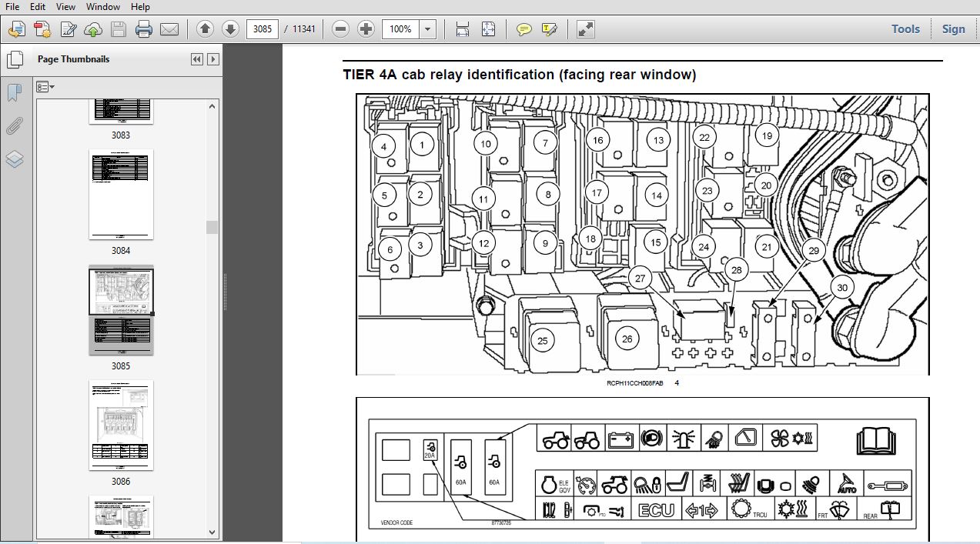
Task: Expand thumbnails panel with right-arrow button
Action: tap(213, 59)
